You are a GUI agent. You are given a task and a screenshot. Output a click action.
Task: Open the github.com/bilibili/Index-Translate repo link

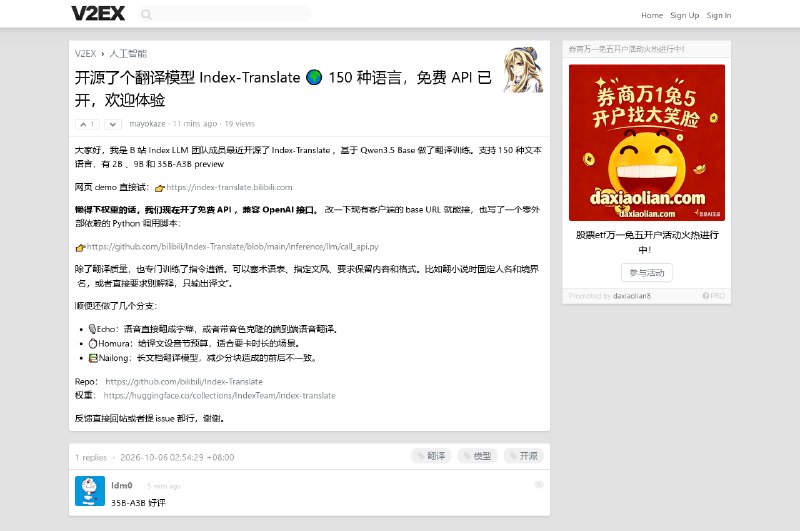(x=184, y=382)
